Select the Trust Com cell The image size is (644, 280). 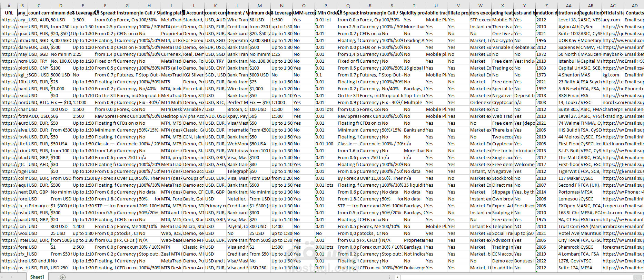pyautogui.click(x=568, y=226)
